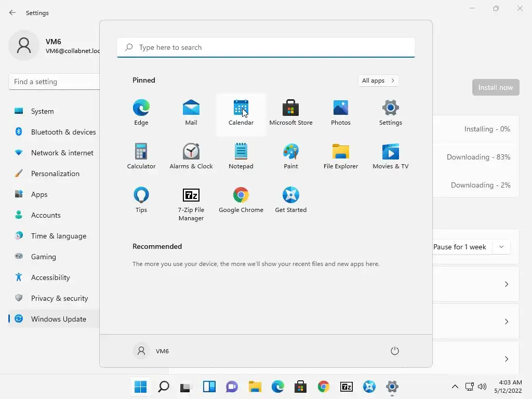Open File Explorer on taskbar
This screenshot has width=532, height=399.
click(255, 387)
